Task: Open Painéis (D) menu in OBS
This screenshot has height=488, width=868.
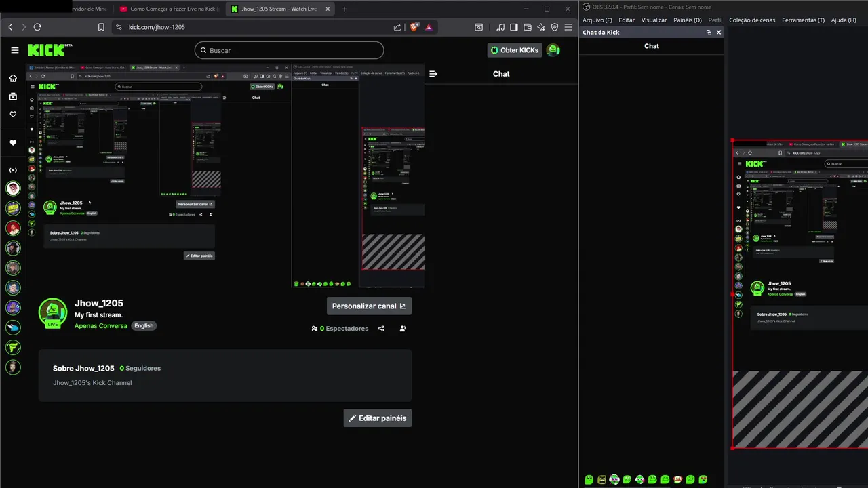Action: [x=688, y=20]
